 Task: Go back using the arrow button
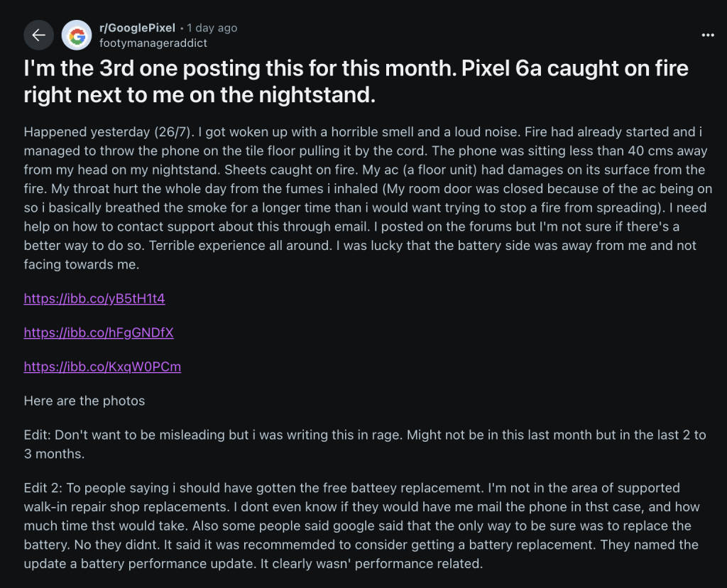click(x=38, y=36)
